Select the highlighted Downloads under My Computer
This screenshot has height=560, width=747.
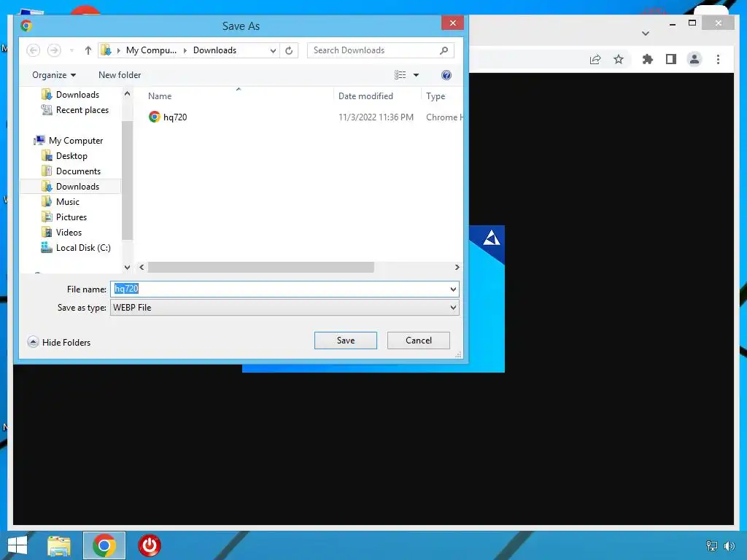(71, 186)
